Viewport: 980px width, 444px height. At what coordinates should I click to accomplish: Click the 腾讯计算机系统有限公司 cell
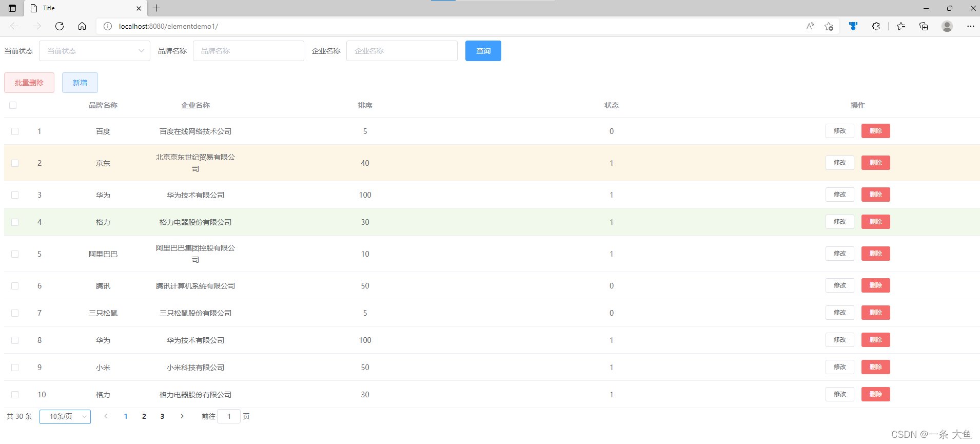(195, 286)
